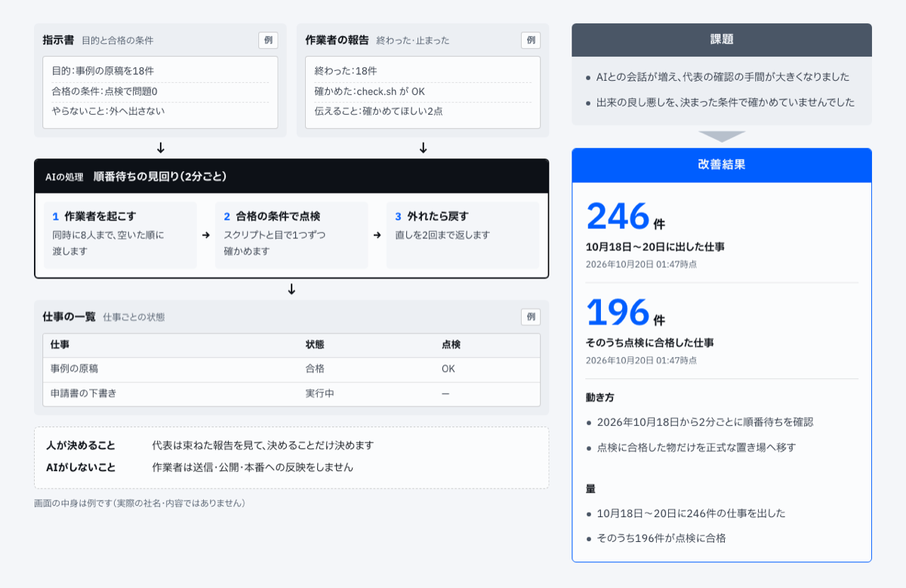Click the text 直しを2回まで返します
The width and height of the screenshot is (906, 588).
442,236
